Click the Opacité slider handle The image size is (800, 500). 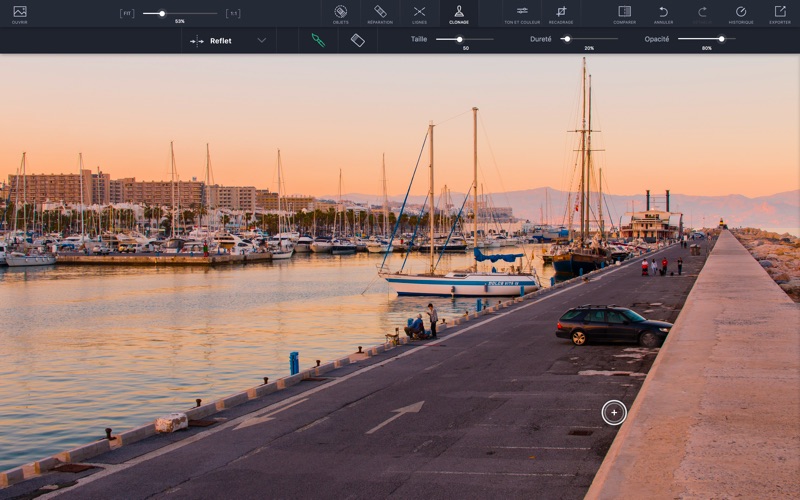click(x=721, y=39)
